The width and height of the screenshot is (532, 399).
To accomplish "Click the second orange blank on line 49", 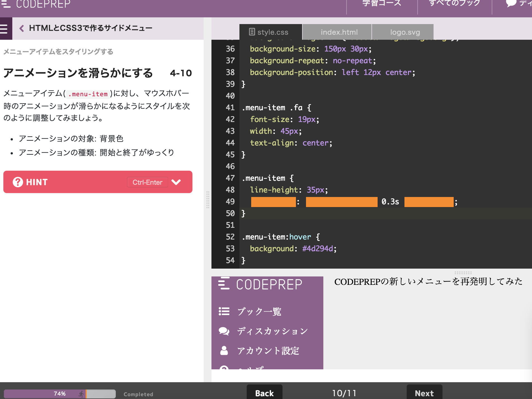I will click(x=342, y=202).
